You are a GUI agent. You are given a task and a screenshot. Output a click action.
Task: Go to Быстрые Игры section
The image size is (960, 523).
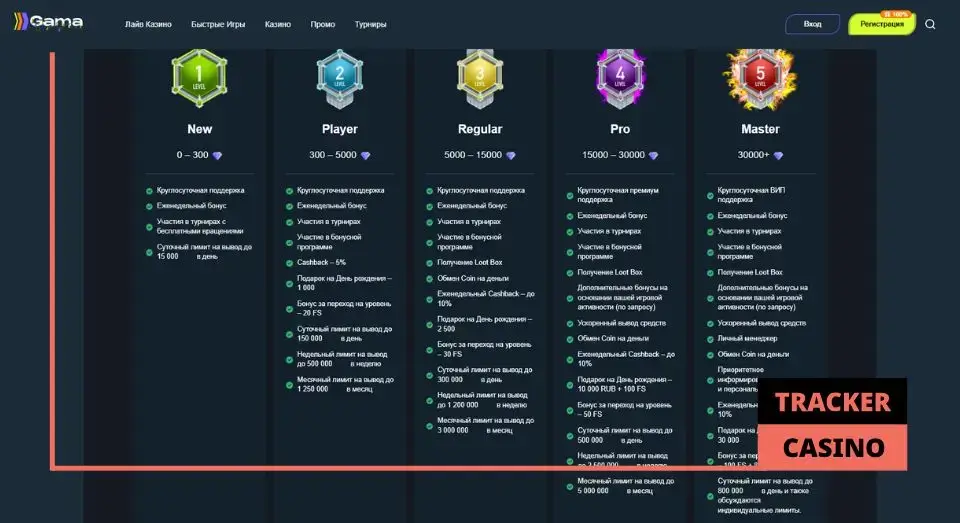(218, 24)
